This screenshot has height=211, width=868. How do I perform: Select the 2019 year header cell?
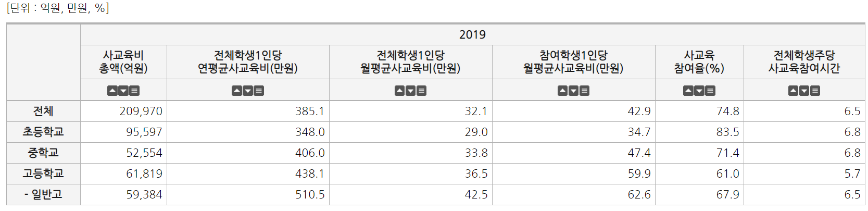click(x=472, y=34)
